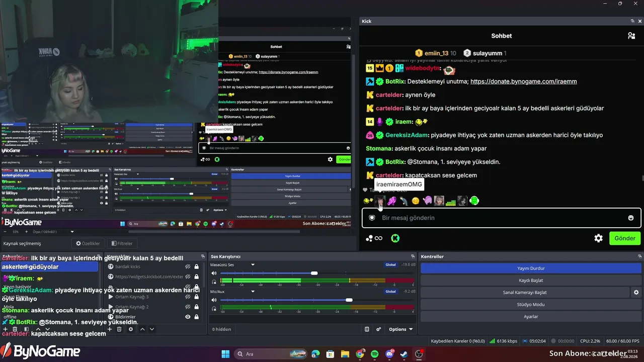Mute Masaüstü Ses audio

click(214, 273)
